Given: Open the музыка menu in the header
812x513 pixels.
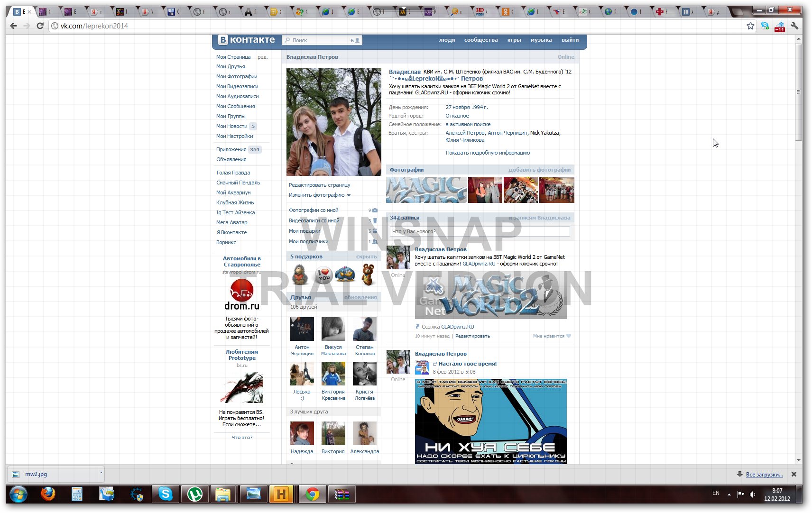Looking at the screenshot, I should coord(541,40).
